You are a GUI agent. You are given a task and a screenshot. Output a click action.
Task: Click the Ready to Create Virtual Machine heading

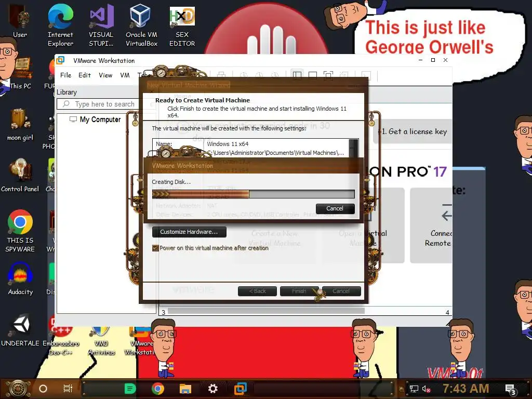[x=203, y=100]
